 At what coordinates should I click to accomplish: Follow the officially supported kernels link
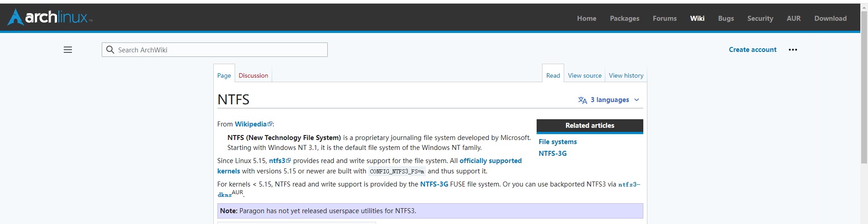pos(491,161)
